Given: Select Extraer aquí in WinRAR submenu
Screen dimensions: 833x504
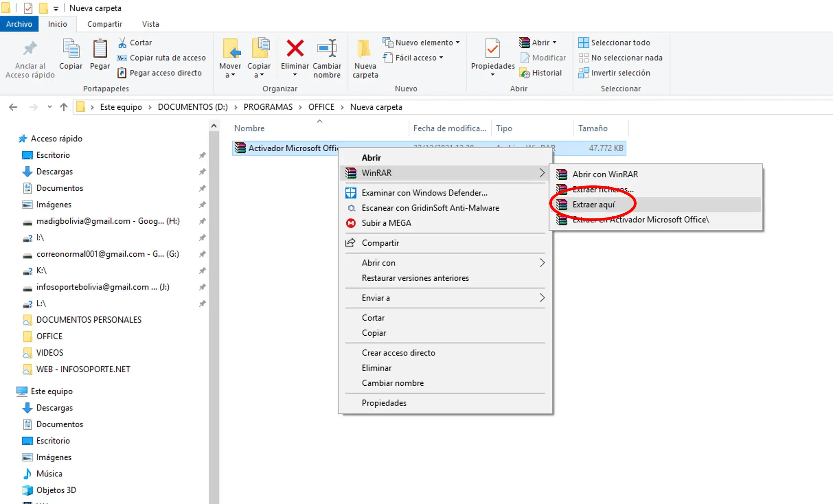Looking at the screenshot, I should (656, 204).
